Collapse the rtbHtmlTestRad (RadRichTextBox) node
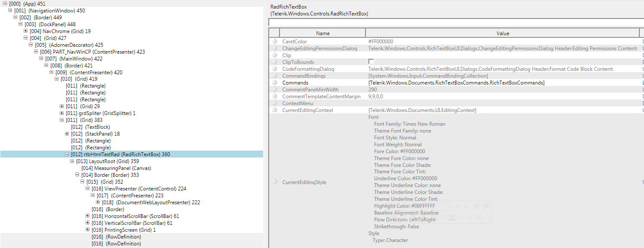 (x=67, y=154)
